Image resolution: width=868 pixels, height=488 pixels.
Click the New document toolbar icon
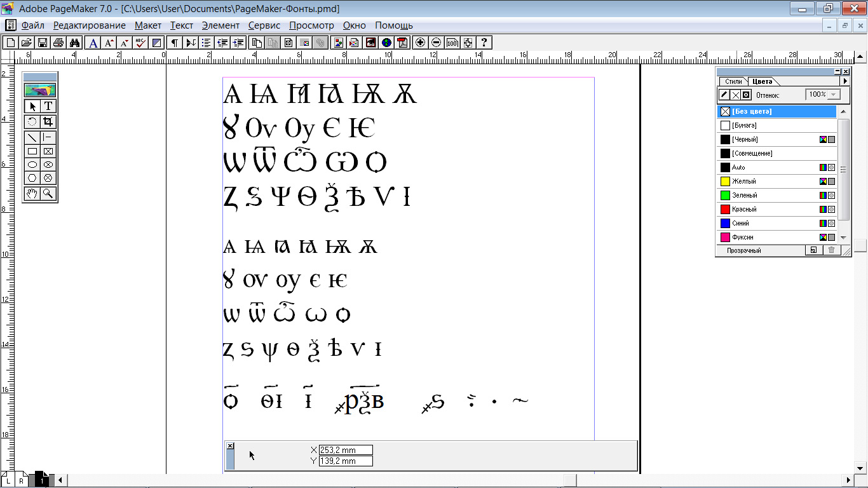click(10, 43)
